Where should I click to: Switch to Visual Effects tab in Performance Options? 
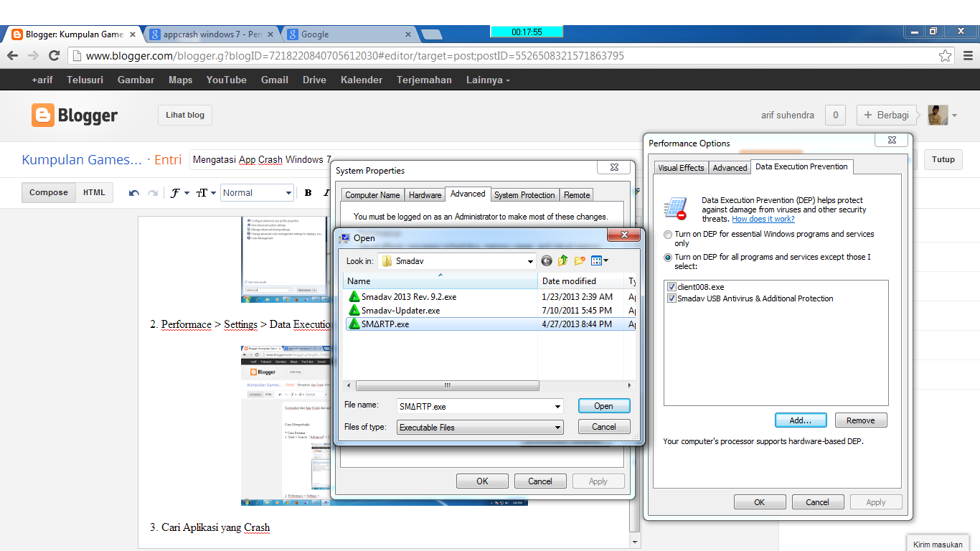coord(681,168)
